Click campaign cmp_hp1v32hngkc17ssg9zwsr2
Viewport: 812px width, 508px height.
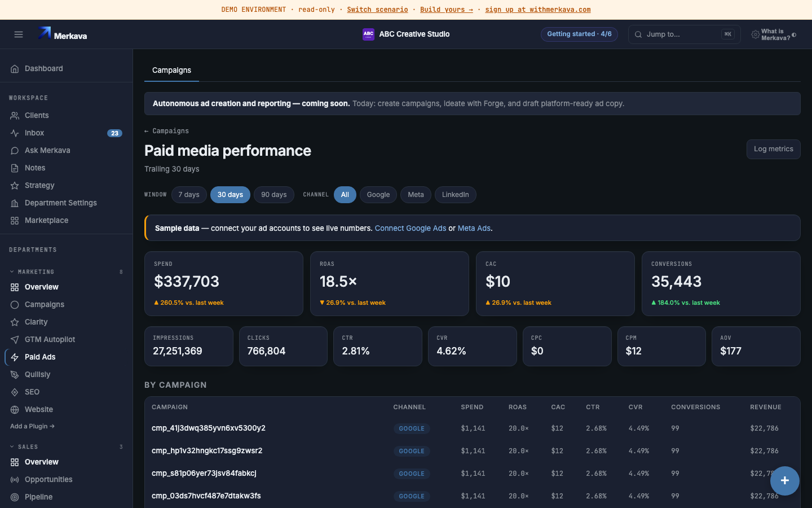[207, 451]
